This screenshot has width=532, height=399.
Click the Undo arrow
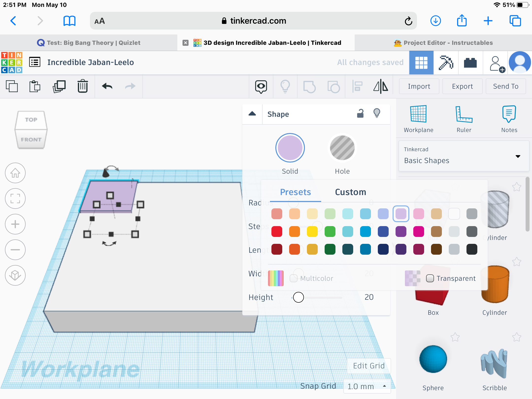pyautogui.click(x=107, y=86)
